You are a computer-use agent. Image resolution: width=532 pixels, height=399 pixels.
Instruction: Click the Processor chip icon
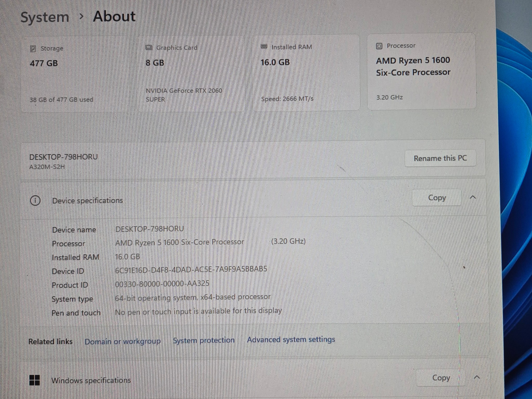379,46
